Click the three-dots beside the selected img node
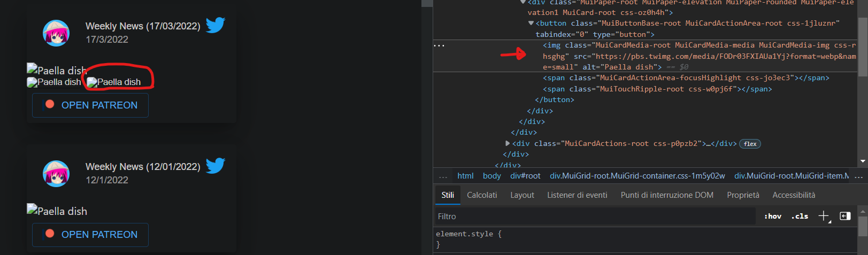 [x=439, y=45]
